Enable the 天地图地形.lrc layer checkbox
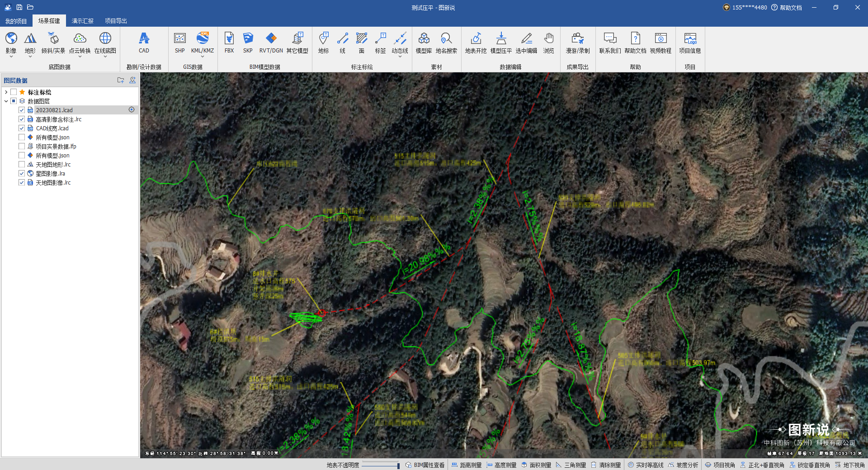 click(x=22, y=164)
